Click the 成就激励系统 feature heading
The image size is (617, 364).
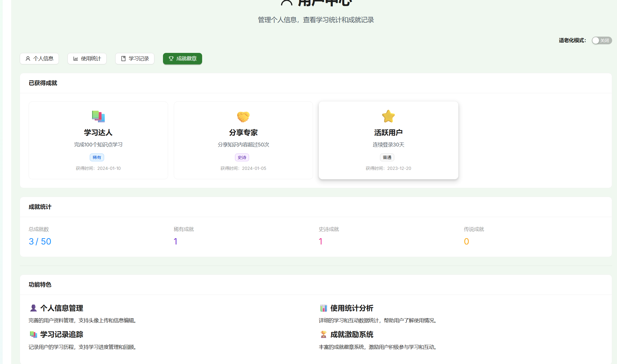[352, 334]
